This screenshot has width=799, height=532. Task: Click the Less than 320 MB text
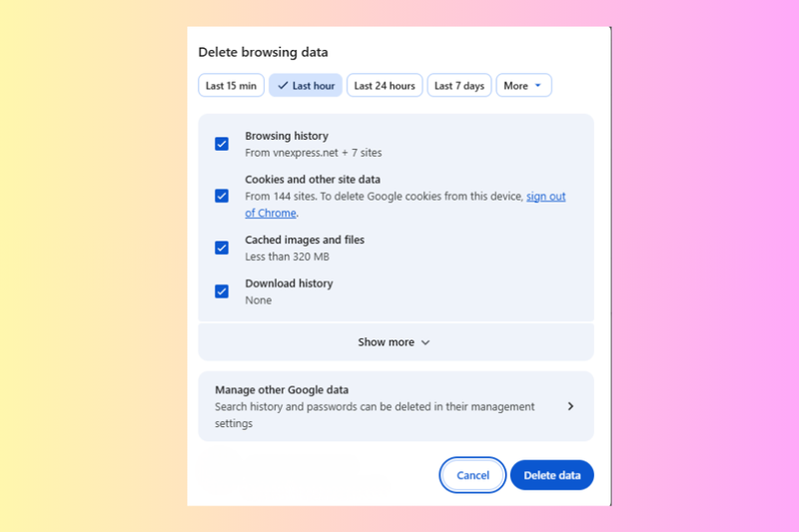(287, 257)
